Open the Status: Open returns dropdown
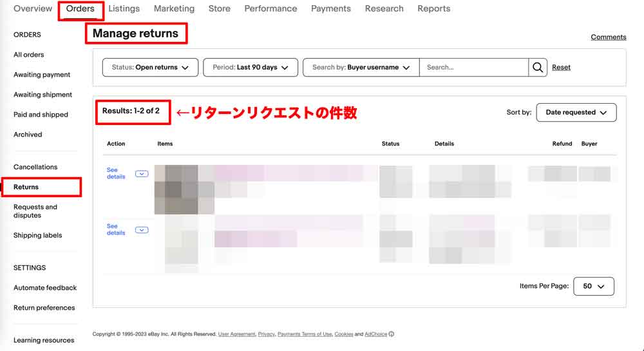The width and height of the screenshot is (644, 351). pos(150,68)
